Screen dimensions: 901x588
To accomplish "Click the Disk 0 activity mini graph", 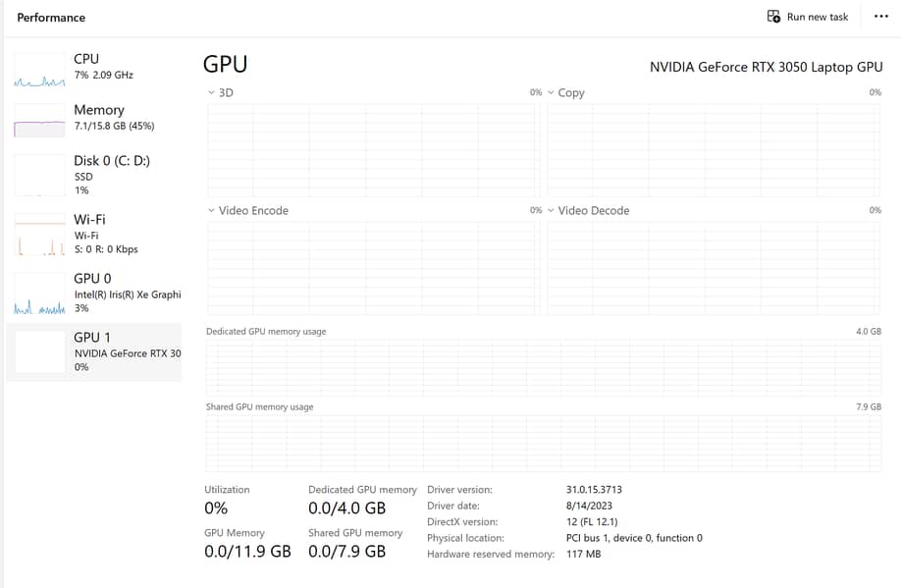I will tap(39, 177).
